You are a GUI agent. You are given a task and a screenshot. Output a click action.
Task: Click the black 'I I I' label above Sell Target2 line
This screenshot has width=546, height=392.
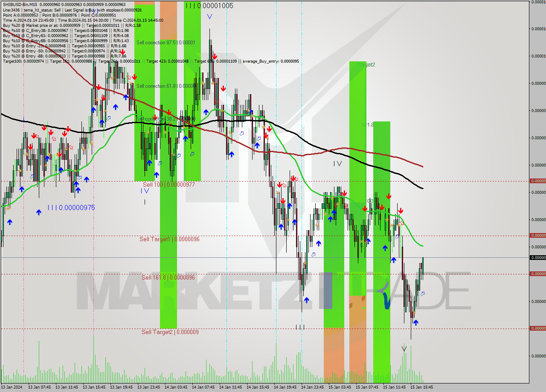[x=300, y=327]
